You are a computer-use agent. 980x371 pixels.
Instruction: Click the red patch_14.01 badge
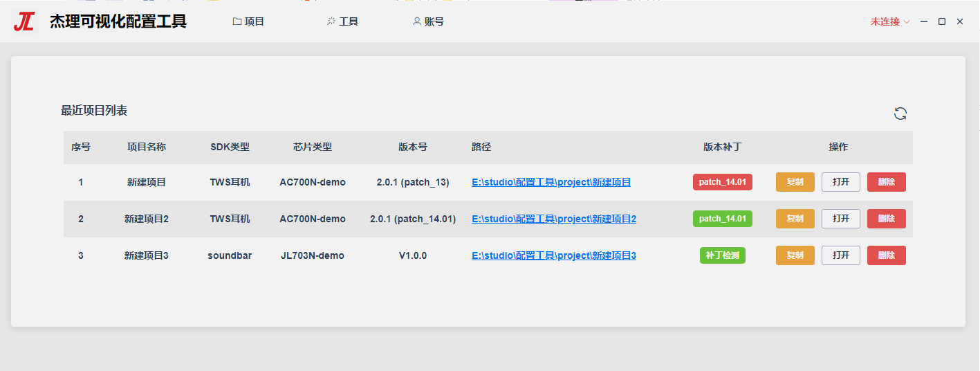pyautogui.click(x=723, y=182)
